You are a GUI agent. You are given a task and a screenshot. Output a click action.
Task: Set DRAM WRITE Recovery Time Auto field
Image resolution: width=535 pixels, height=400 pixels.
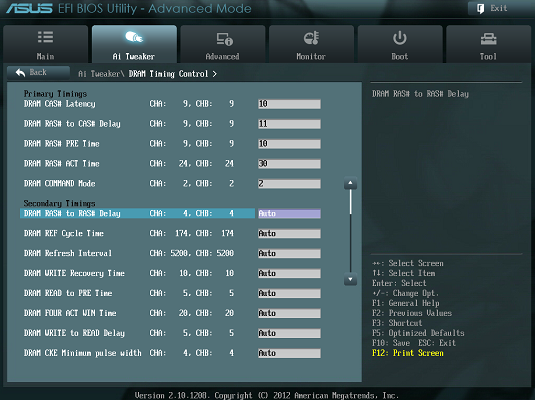[289, 273]
